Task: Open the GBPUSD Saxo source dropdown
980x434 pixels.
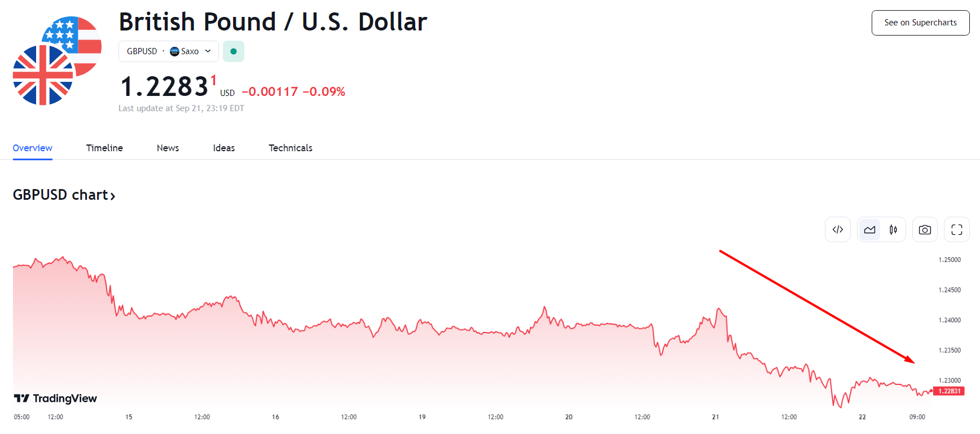Action: [x=208, y=51]
